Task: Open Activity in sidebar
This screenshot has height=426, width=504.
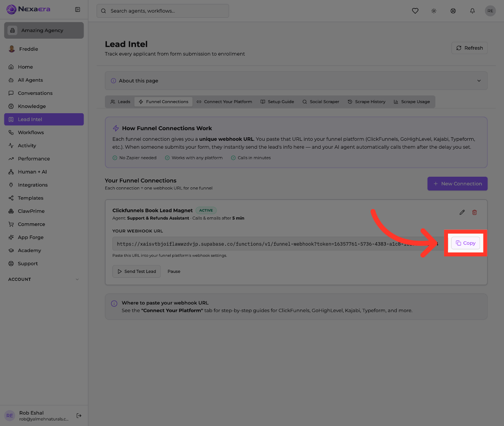Action: tap(44, 146)
